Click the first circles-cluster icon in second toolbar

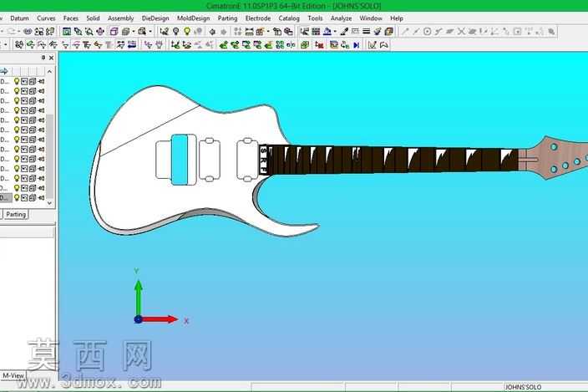18,45
